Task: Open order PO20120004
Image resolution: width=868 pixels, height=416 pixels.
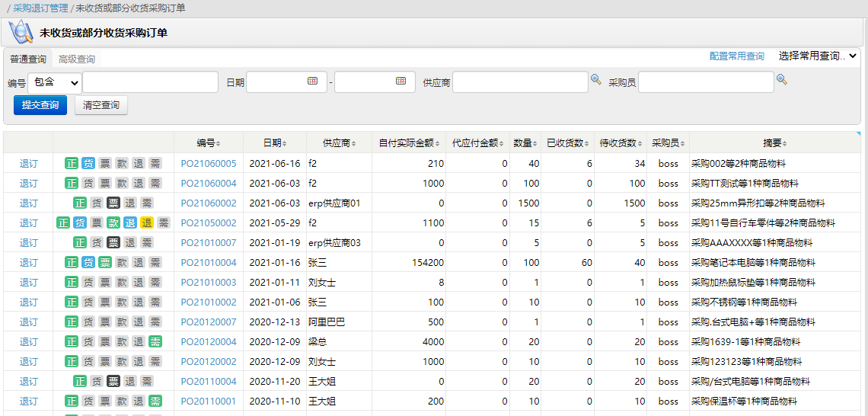Action: pyautogui.click(x=209, y=342)
